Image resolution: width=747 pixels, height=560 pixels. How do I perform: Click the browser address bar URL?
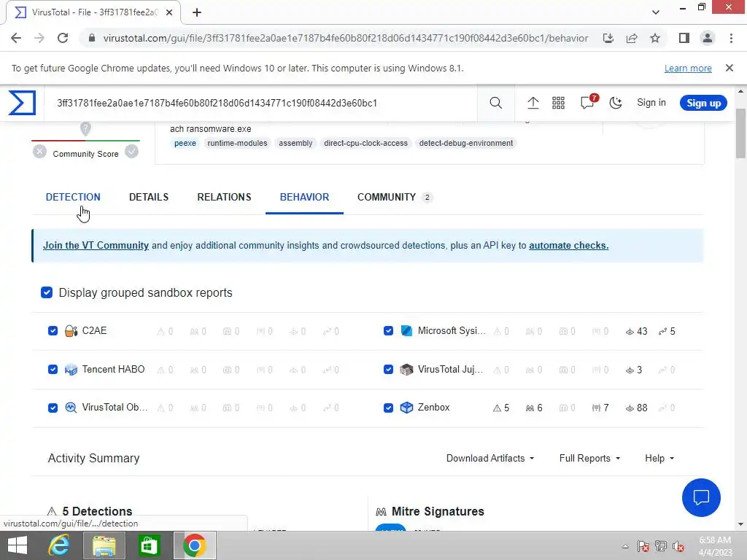345,38
